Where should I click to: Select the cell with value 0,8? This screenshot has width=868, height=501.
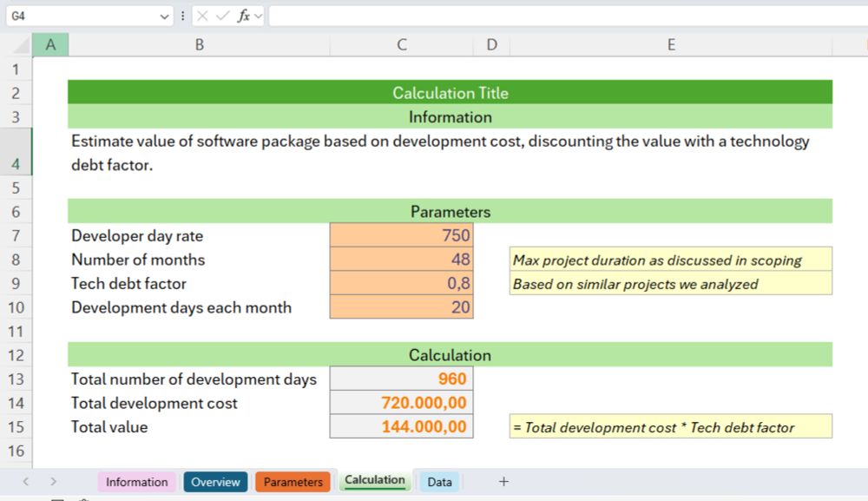pyautogui.click(x=401, y=283)
